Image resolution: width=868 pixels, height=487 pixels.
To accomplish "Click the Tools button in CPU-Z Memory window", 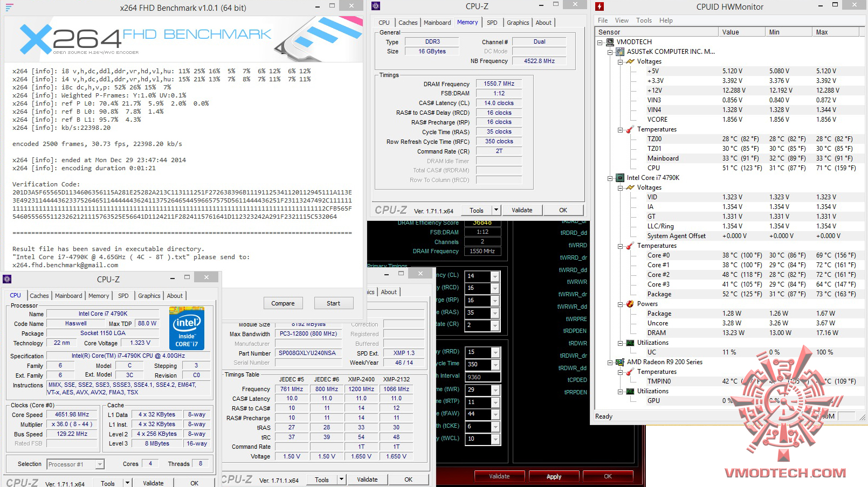I will pos(477,210).
